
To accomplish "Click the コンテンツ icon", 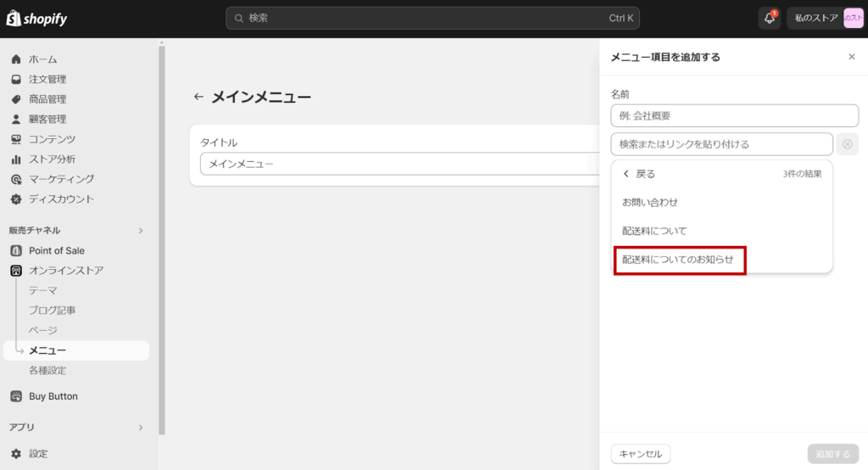I will (x=16, y=139).
